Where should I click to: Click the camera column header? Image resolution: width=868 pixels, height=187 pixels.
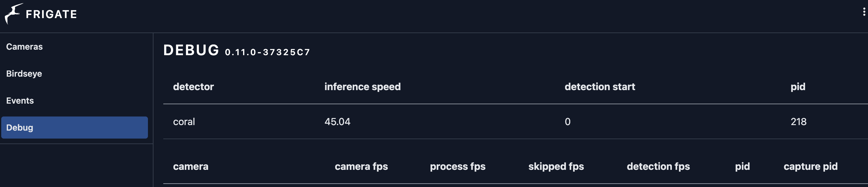(x=191, y=166)
